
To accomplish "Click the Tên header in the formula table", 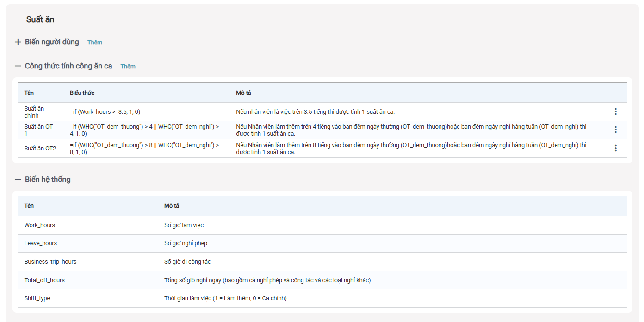I will pyautogui.click(x=29, y=93).
